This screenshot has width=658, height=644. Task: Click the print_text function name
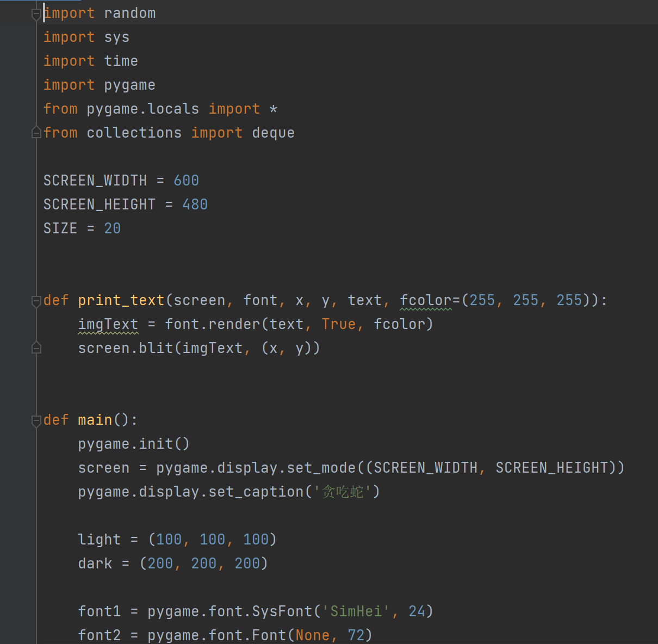click(x=121, y=300)
